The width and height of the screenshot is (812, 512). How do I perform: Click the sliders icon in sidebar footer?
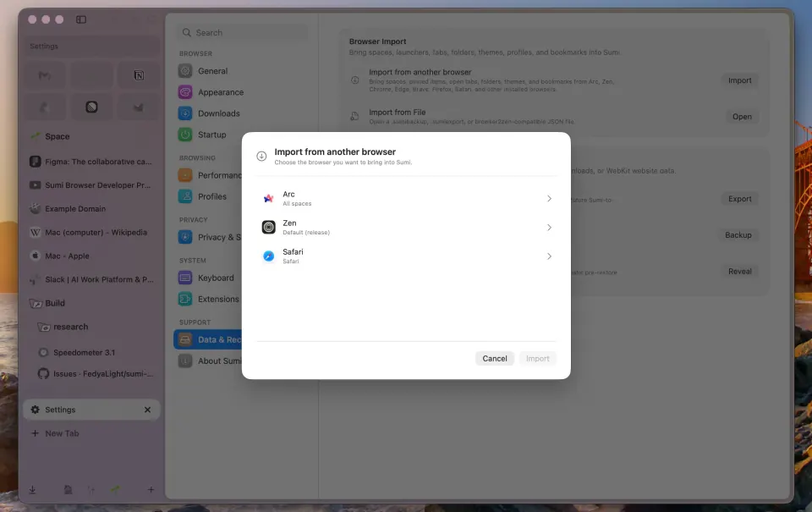tap(91, 490)
